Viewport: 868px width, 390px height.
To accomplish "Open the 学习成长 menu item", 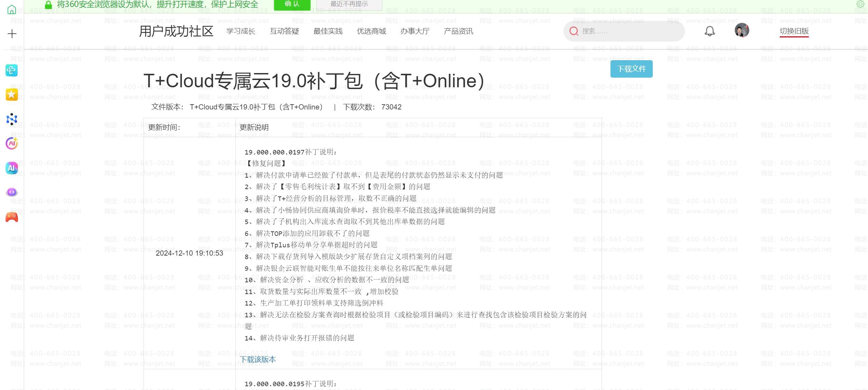I will 241,31.
